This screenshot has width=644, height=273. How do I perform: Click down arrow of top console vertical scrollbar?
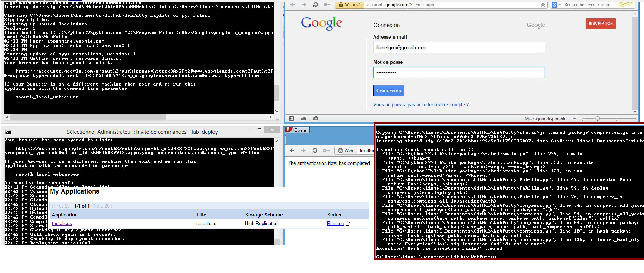(x=277, y=111)
